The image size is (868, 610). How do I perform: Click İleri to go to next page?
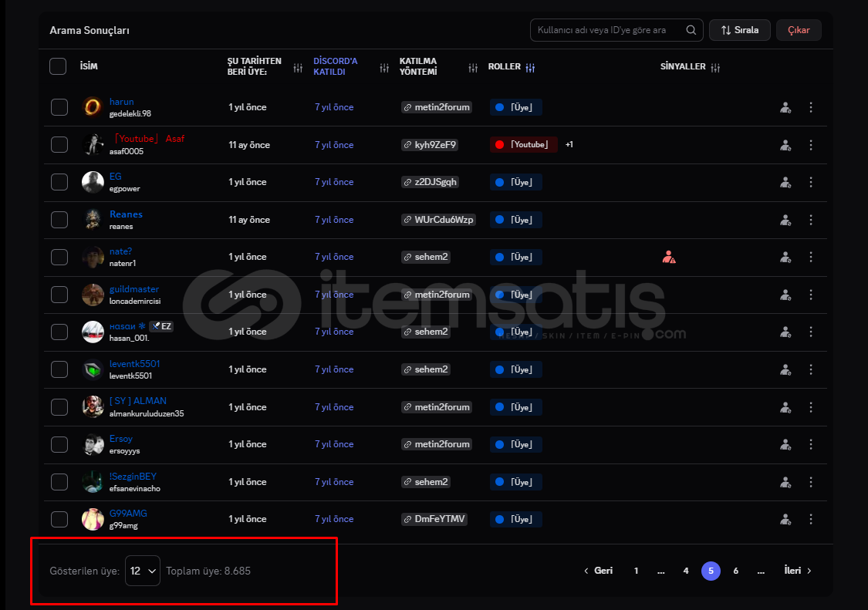pyautogui.click(x=798, y=571)
